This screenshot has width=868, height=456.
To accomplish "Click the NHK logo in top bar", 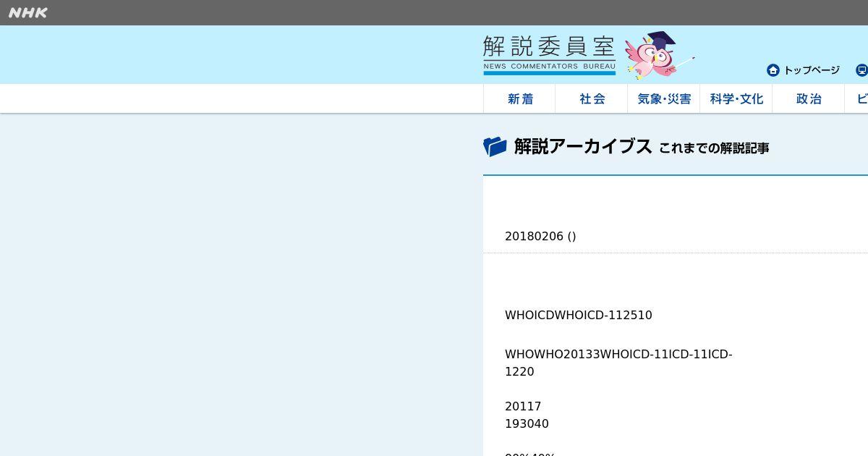I will point(28,12).
